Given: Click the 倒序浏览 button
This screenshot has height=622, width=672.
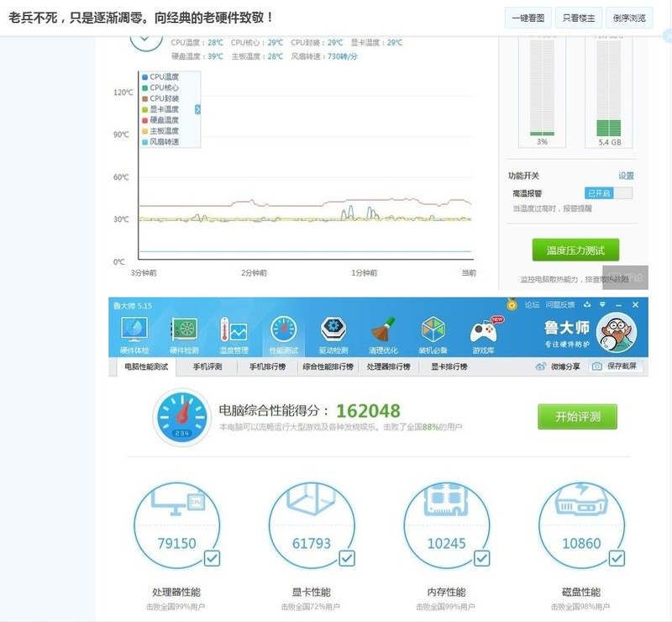Looking at the screenshot, I should coord(629,18).
